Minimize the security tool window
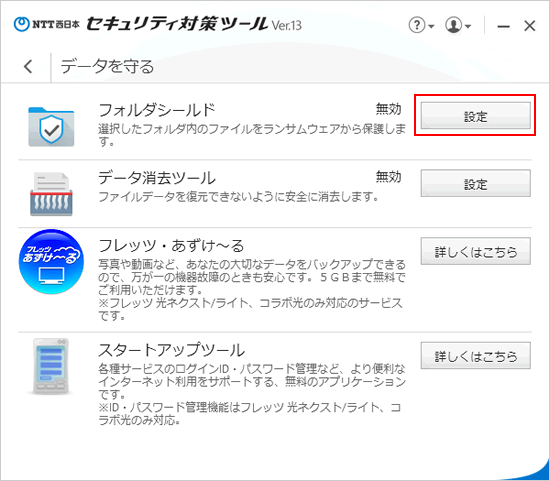 click(503, 26)
